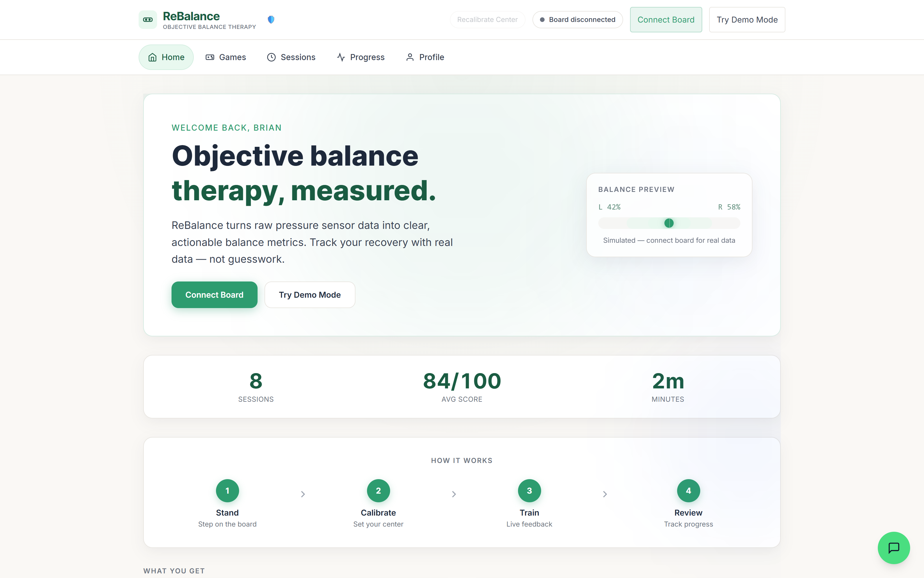
Task: Click the 'Live feedback' text
Action: click(x=529, y=524)
